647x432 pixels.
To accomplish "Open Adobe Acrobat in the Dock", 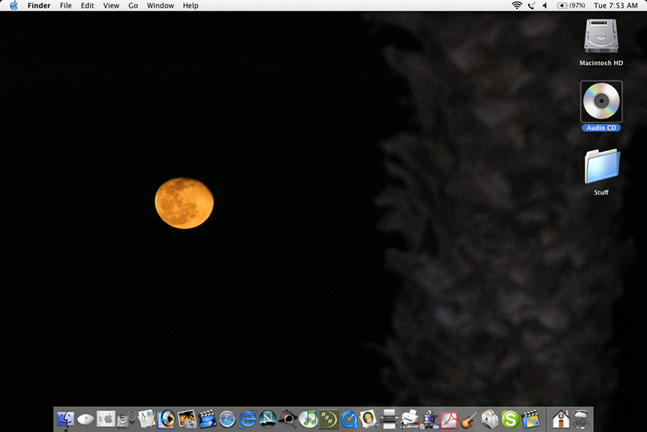I will (x=450, y=419).
